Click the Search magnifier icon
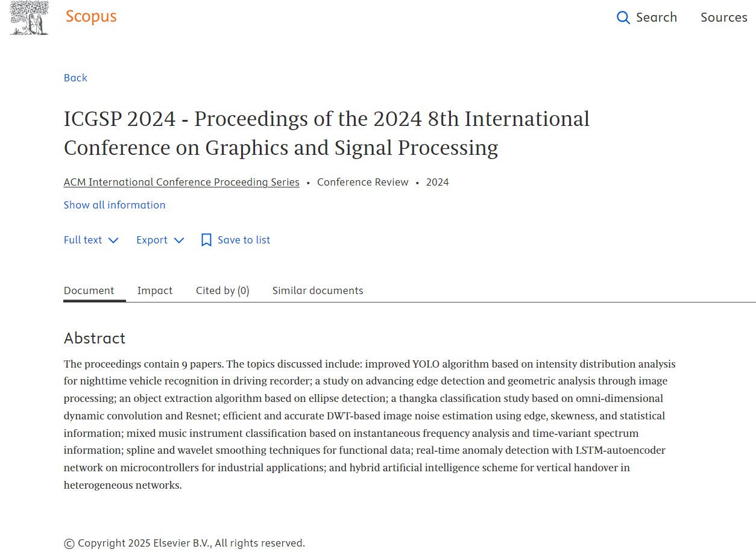The width and height of the screenshot is (756, 552). tap(623, 17)
